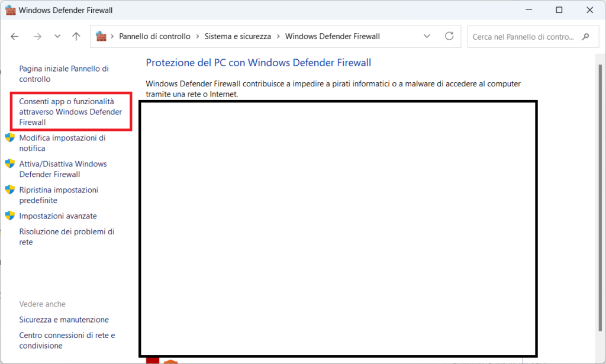Open Sistema e sicurezza breadcrumb

[x=237, y=37]
